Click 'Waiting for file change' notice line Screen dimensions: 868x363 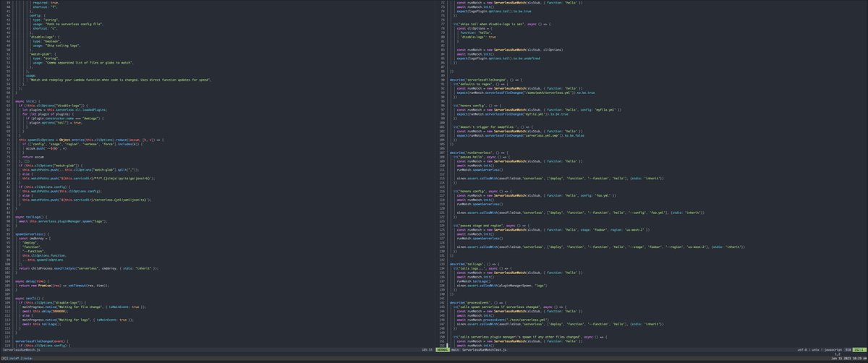click(x=83, y=307)
